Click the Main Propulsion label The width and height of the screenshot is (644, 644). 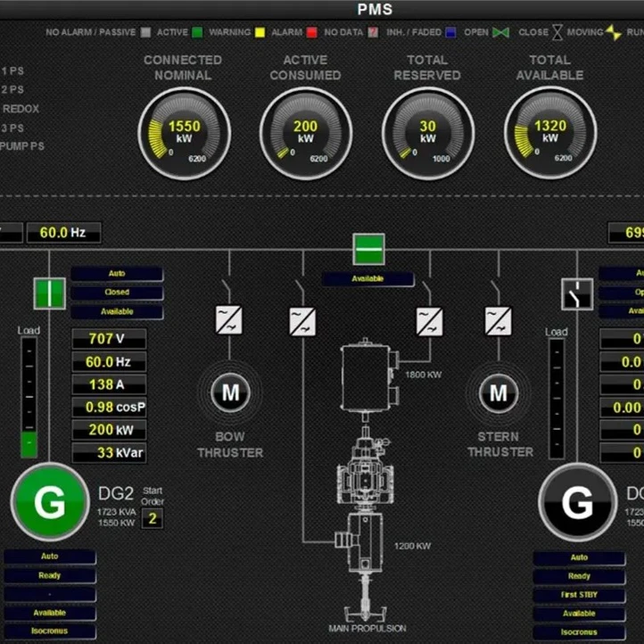367,629
